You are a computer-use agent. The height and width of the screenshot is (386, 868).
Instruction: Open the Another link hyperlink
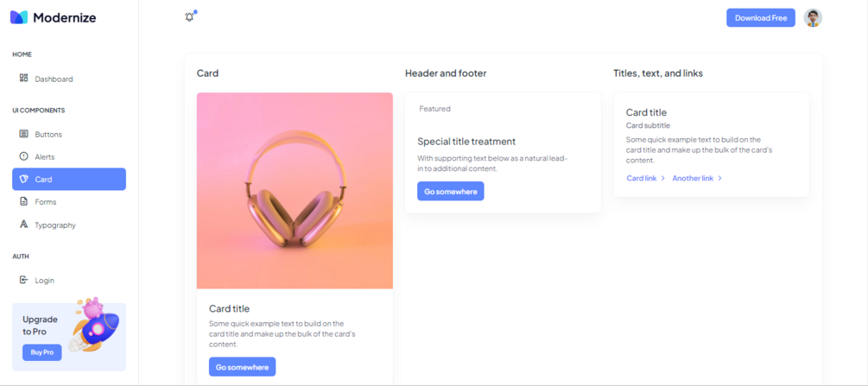click(697, 179)
